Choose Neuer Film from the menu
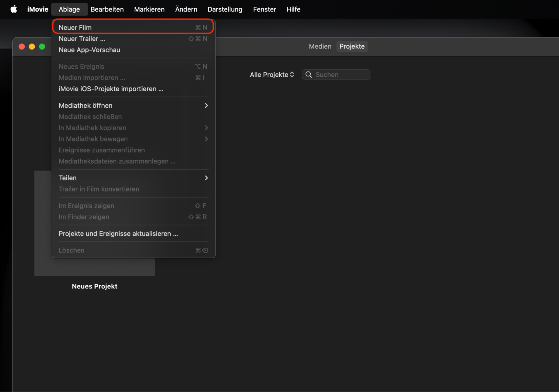The height and width of the screenshot is (392, 559). (133, 27)
